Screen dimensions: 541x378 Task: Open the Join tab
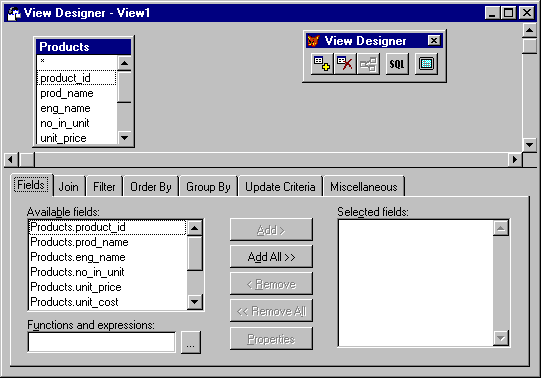point(69,187)
